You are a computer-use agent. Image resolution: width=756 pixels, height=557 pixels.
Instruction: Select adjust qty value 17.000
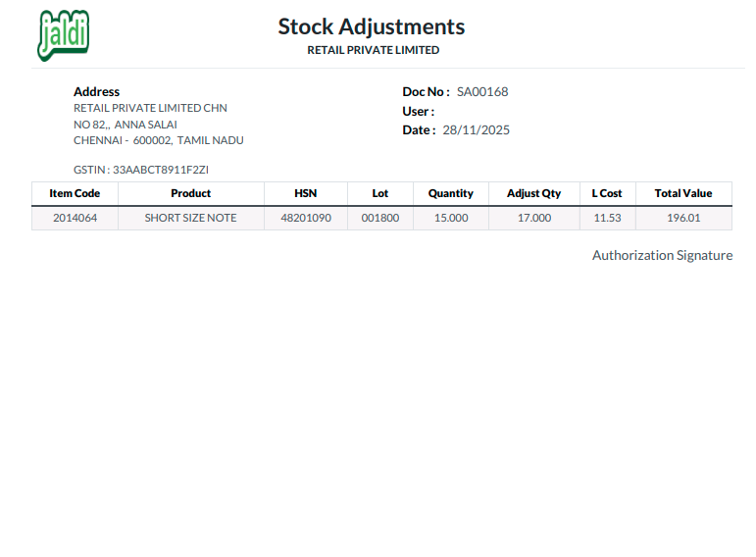click(533, 218)
